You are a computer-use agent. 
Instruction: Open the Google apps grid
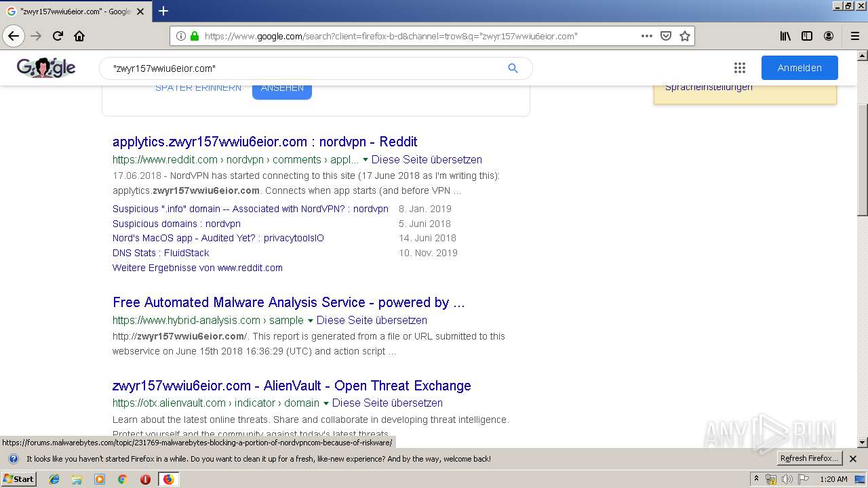pos(740,68)
